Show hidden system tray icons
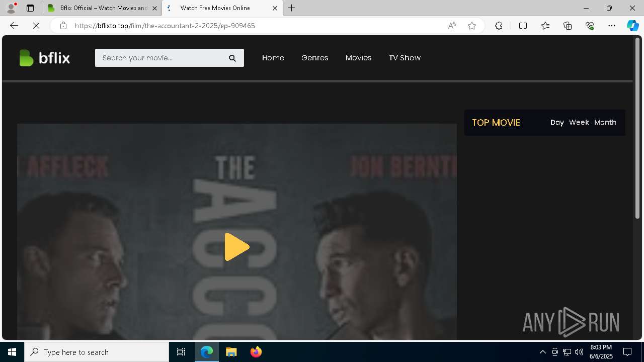Screen dimensions: 644x362 (x=542, y=352)
